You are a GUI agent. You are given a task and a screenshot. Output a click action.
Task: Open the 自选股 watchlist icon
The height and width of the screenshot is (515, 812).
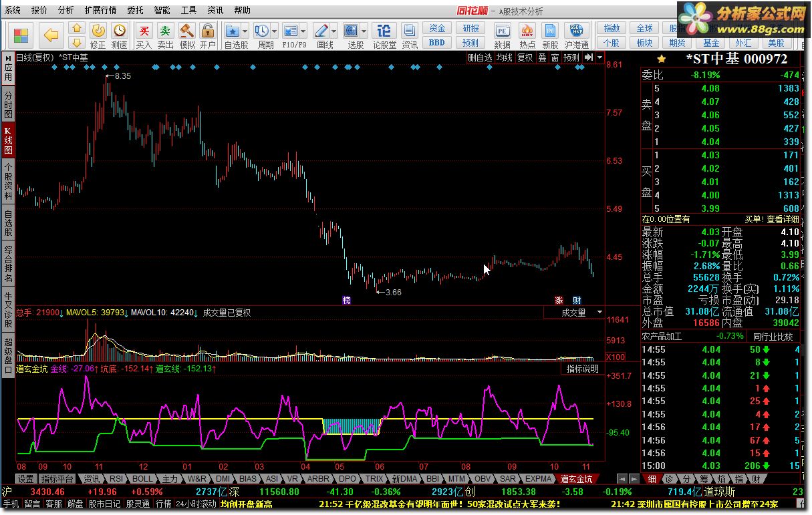click(x=233, y=31)
